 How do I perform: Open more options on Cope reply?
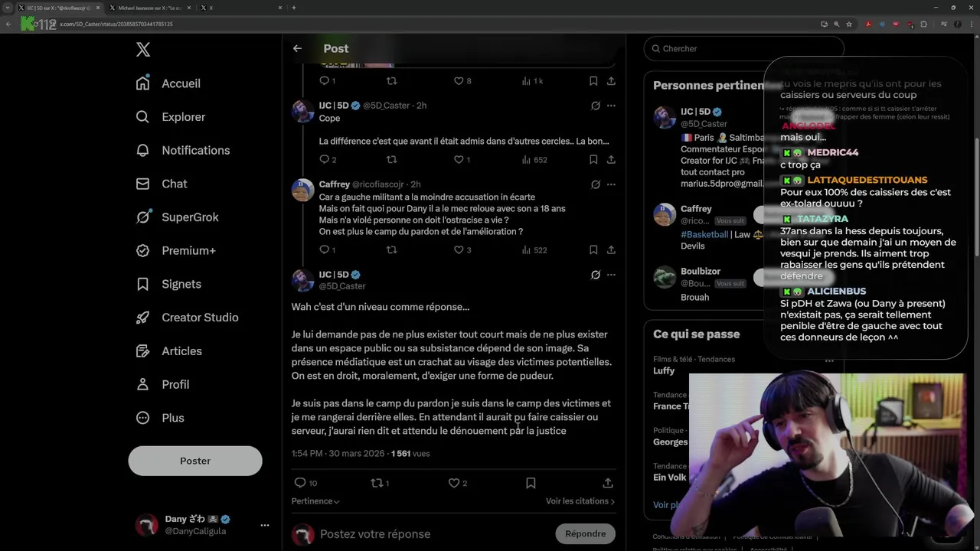pos(611,106)
